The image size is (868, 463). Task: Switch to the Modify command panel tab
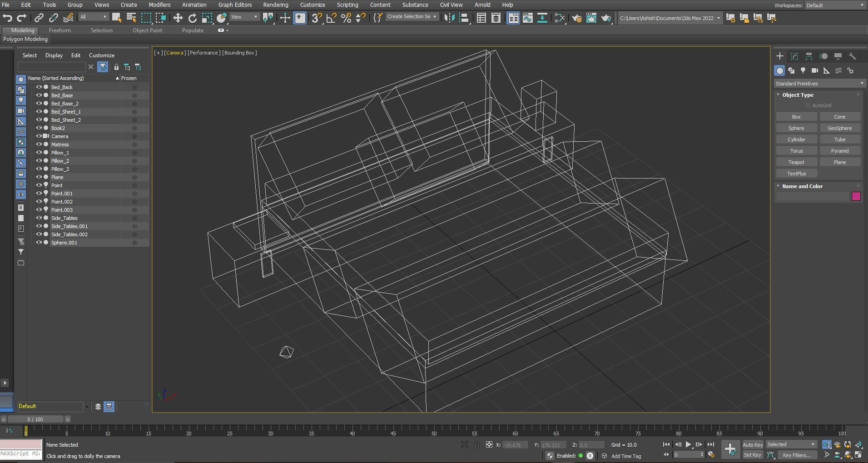coord(794,56)
